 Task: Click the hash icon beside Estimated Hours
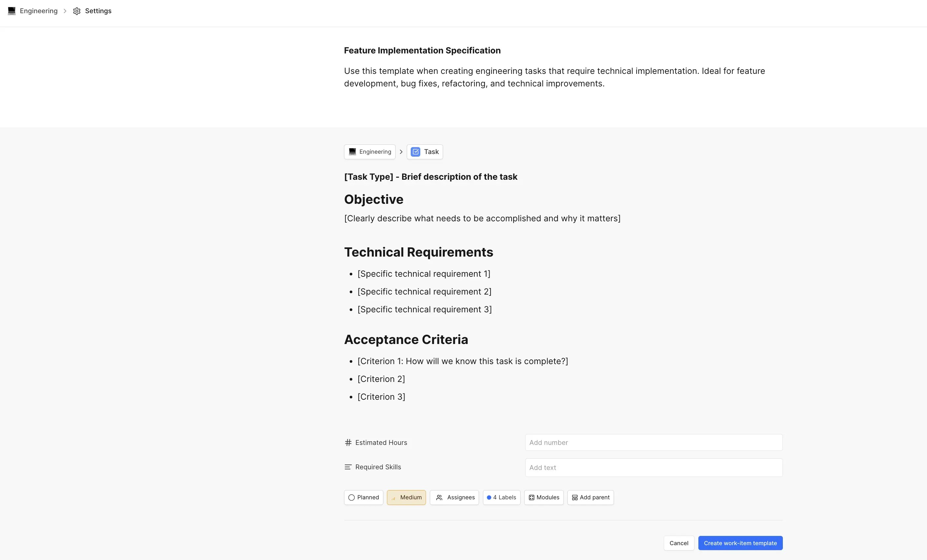(x=348, y=442)
